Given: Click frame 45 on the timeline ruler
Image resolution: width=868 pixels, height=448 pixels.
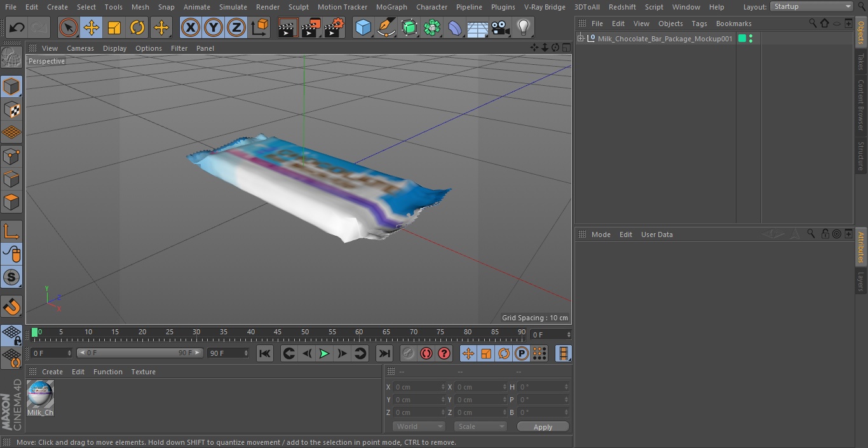Looking at the screenshot, I should tap(278, 332).
